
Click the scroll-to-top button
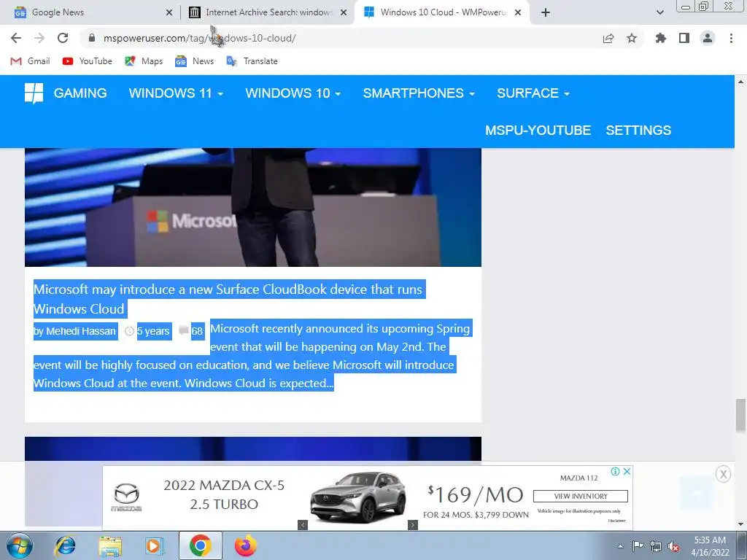click(697, 493)
